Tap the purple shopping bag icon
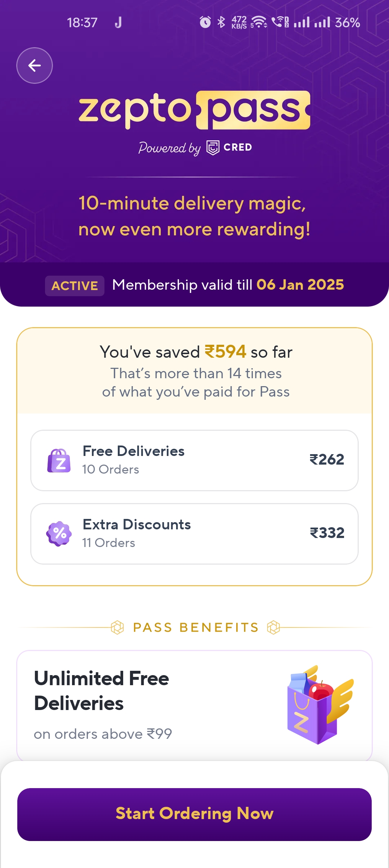 pyautogui.click(x=59, y=461)
